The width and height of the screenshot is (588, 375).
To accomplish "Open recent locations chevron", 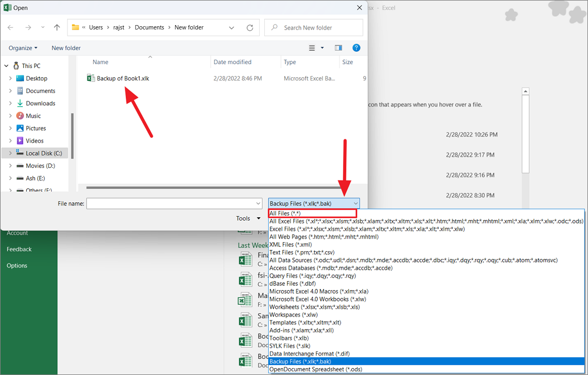I will pyautogui.click(x=43, y=27).
